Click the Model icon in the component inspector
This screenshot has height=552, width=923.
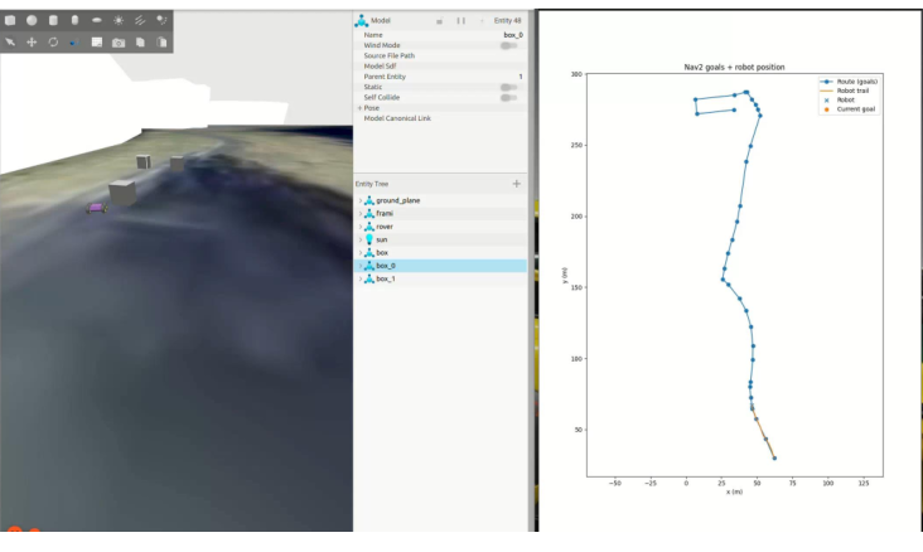(361, 21)
